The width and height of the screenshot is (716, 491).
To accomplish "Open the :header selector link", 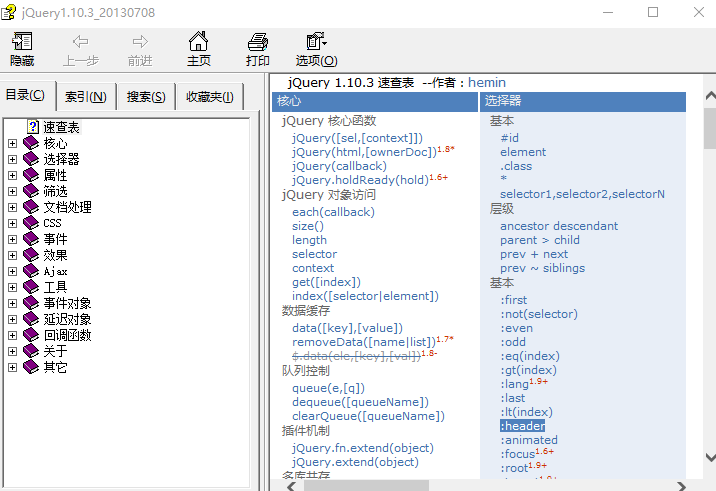I will (x=522, y=426).
